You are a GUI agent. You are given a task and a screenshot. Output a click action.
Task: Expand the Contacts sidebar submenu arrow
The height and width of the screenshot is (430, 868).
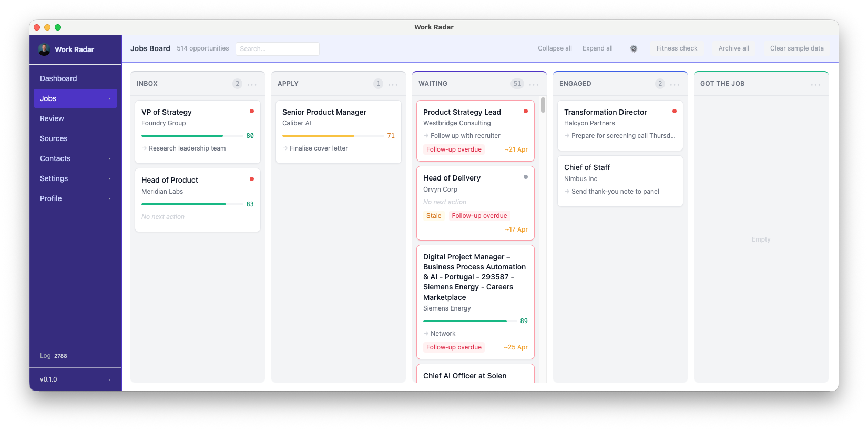click(110, 159)
